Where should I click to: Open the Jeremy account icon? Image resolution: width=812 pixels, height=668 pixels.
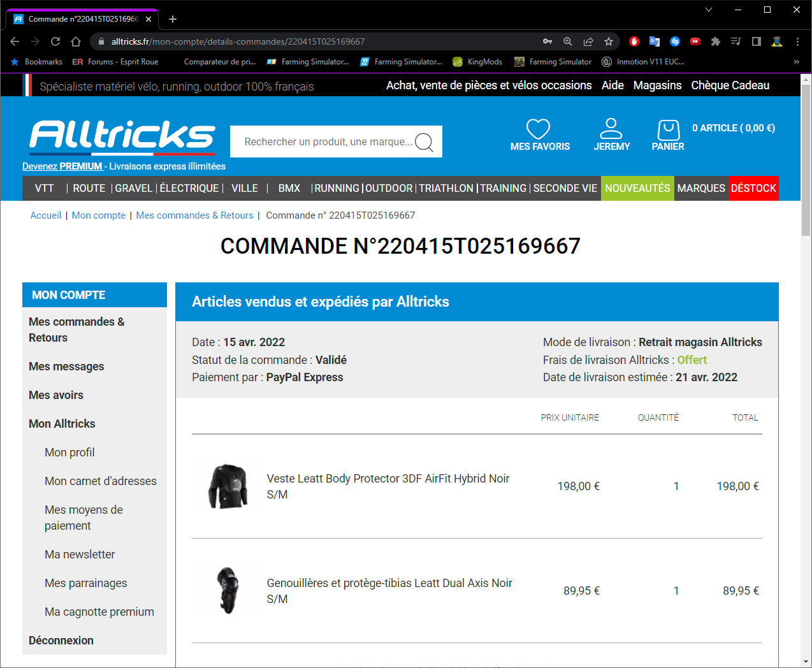coord(611,128)
